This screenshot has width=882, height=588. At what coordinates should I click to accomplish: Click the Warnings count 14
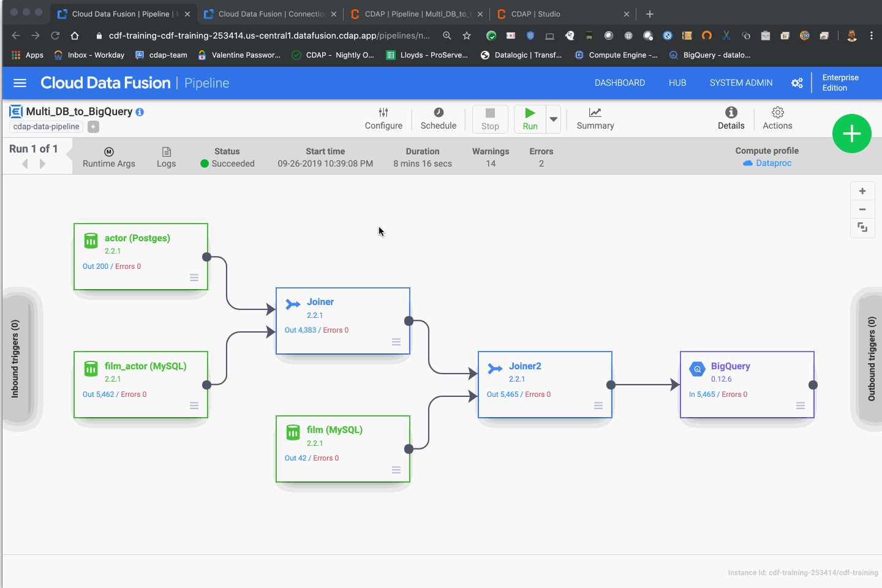click(491, 164)
